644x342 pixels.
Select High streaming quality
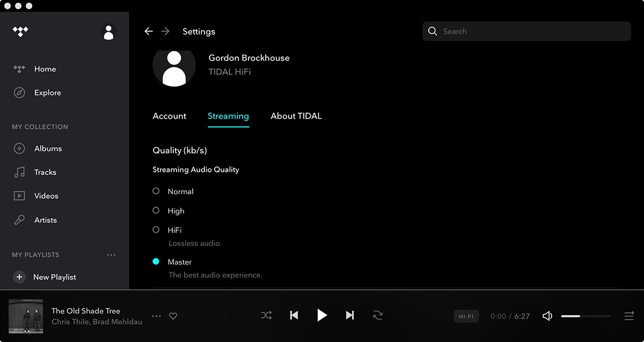(156, 210)
